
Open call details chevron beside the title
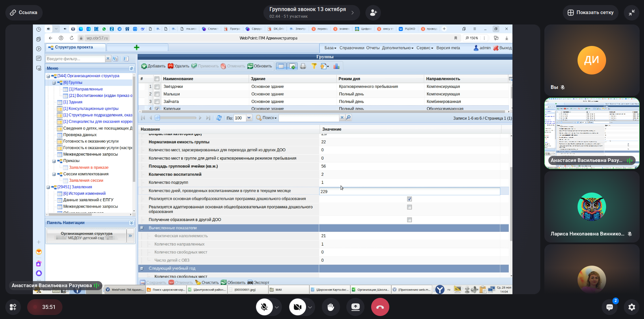pyautogui.click(x=353, y=13)
